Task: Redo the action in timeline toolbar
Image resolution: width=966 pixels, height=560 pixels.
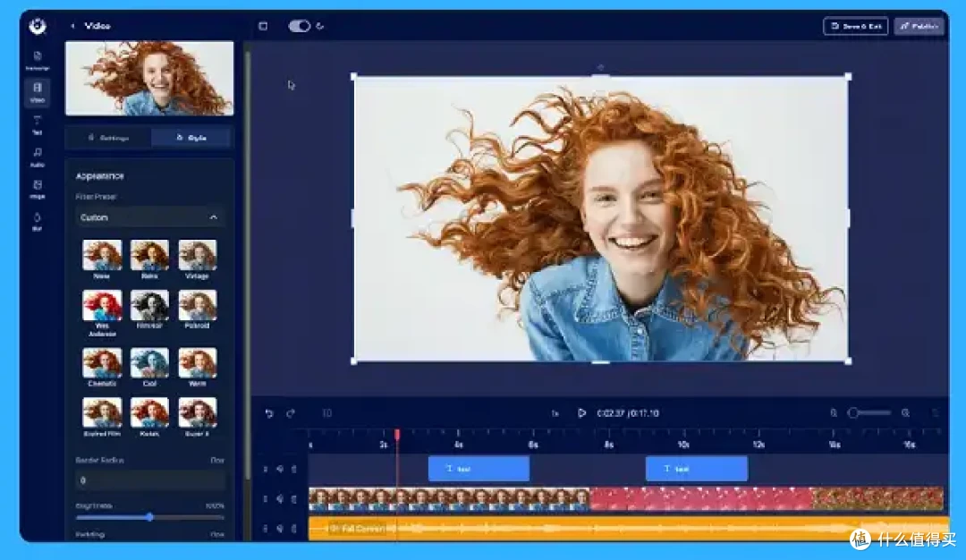Action: [291, 413]
